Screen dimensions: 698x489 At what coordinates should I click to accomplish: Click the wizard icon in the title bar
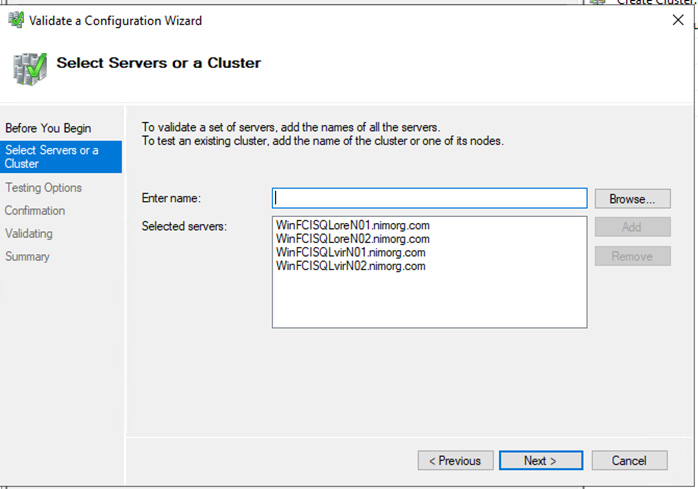click(14, 20)
